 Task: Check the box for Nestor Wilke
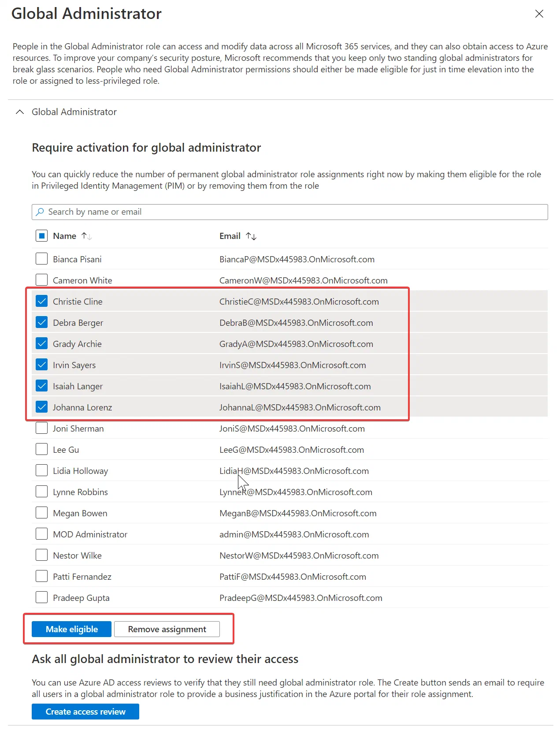(41, 555)
